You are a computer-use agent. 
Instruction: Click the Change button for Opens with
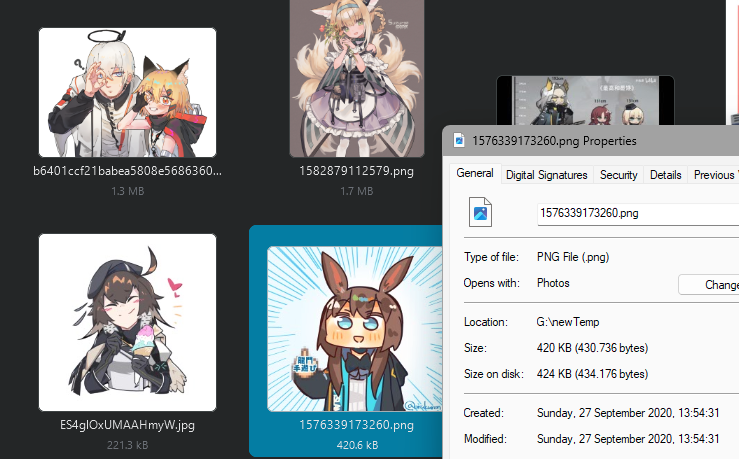(x=709, y=285)
